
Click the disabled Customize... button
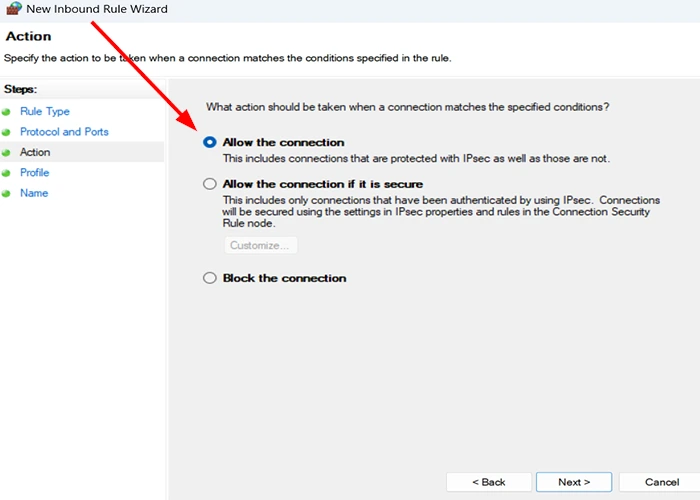coord(260,246)
